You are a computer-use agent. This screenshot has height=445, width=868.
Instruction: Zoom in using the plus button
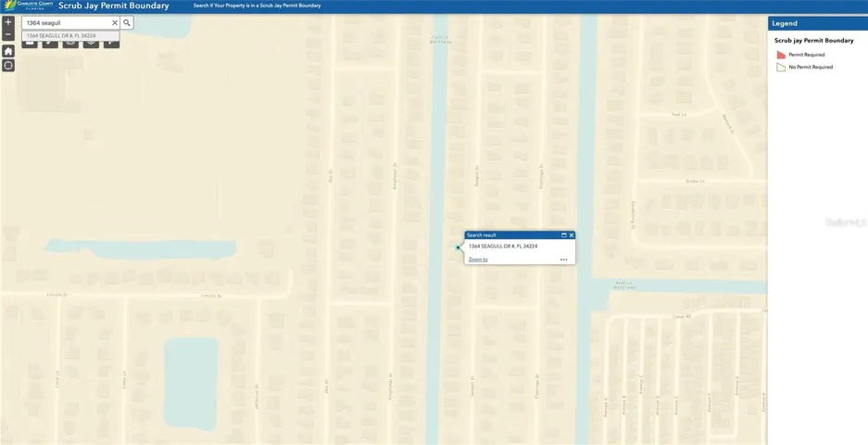tap(8, 22)
